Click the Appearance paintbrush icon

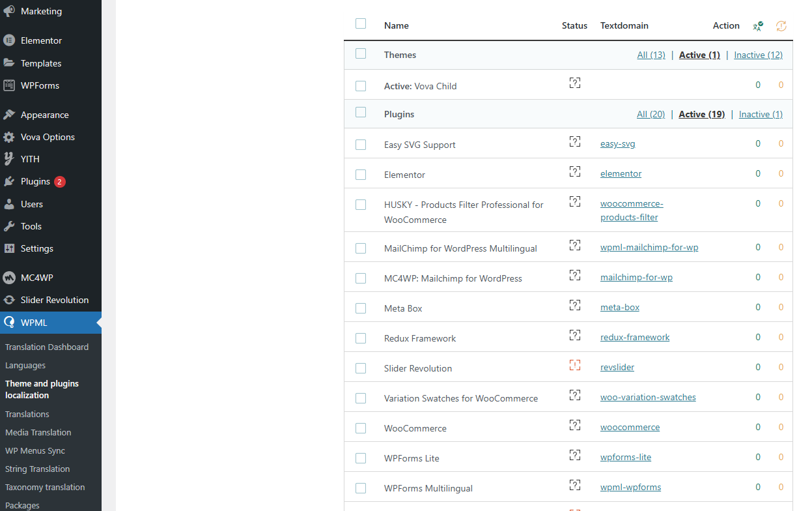coord(9,115)
